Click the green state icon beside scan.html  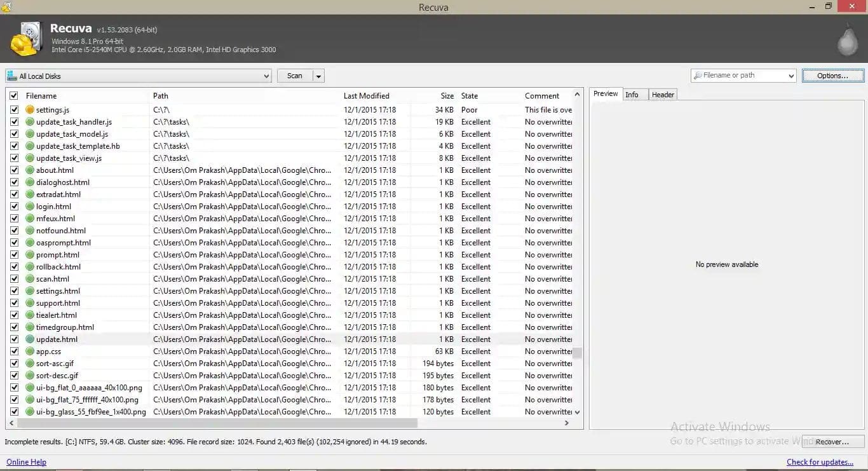[x=30, y=279]
